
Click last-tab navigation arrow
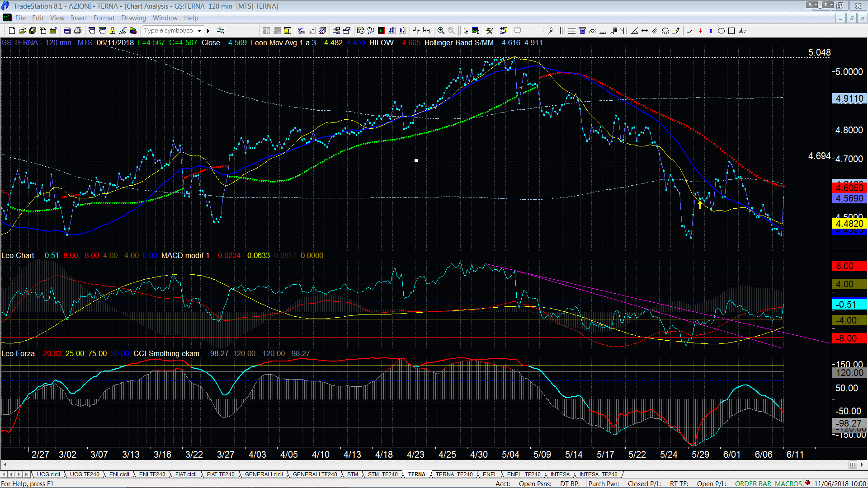tap(26, 474)
